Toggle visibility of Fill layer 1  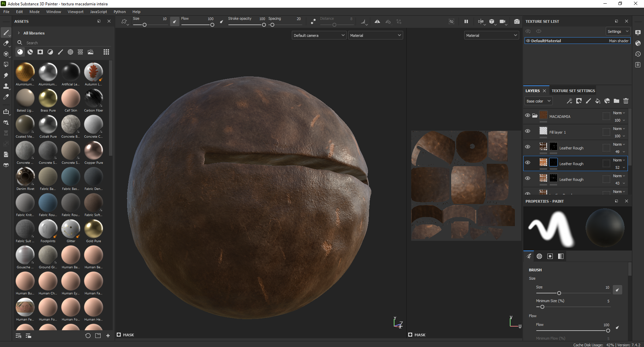(528, 131)
